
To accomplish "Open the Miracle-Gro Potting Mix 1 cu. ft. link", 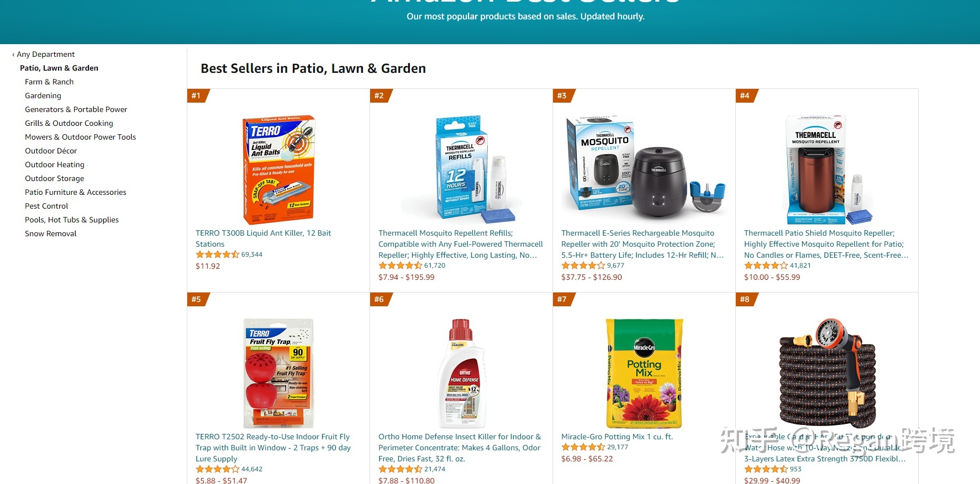I will point(617,437).
